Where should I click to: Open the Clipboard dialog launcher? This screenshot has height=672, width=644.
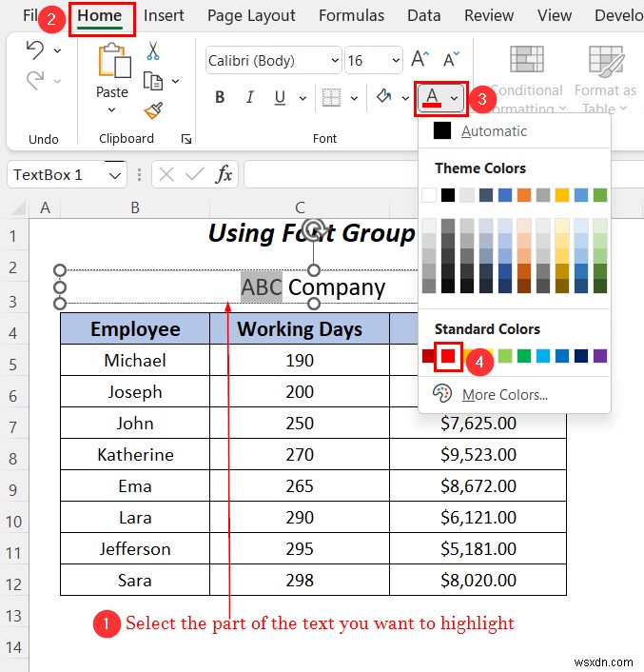[186, 138]
